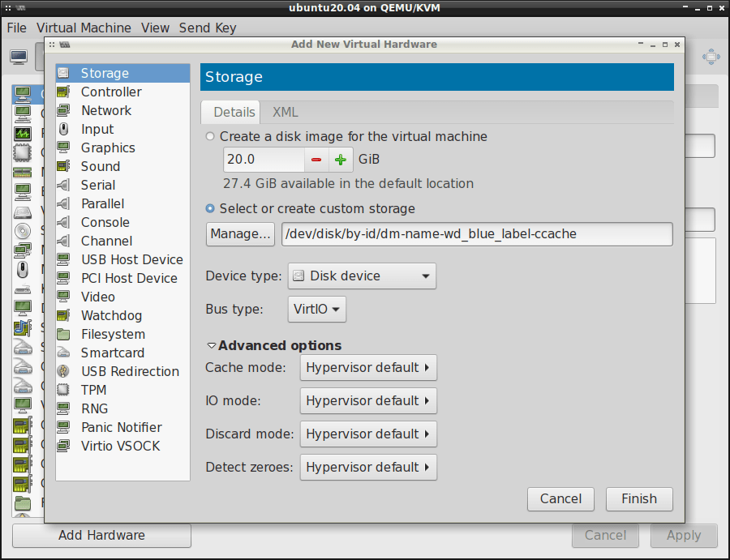
Task: Select the Sound device category
Action: click(x=101, y=166)
